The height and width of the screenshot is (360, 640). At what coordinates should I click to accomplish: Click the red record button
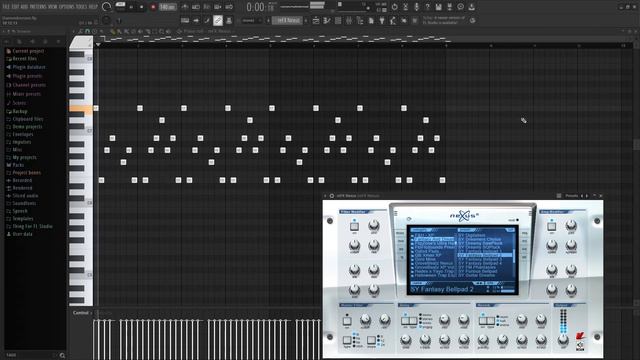coord(153,7)
